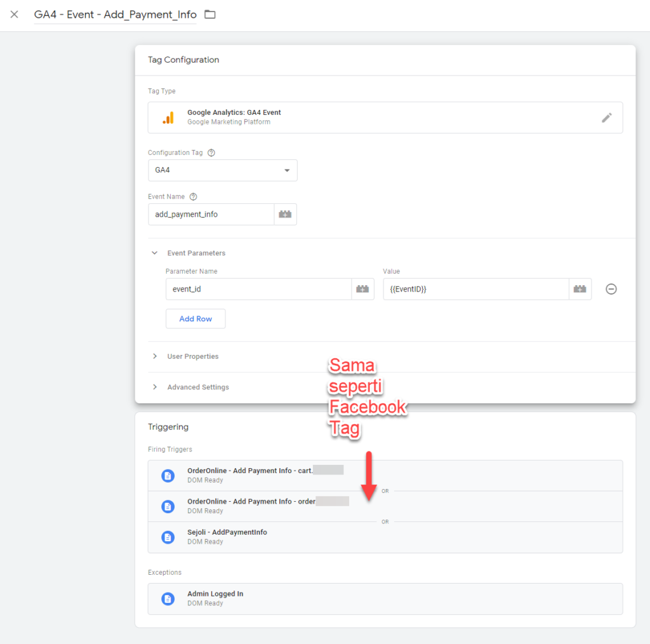
Task: Open variable picker beside event_id parameter name
Action: pos(362,289)
